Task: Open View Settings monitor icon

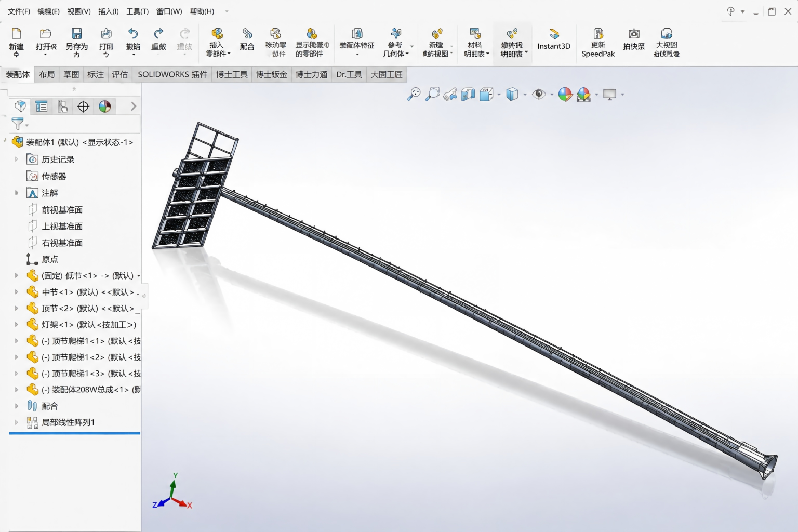Action: coord(610,94)
